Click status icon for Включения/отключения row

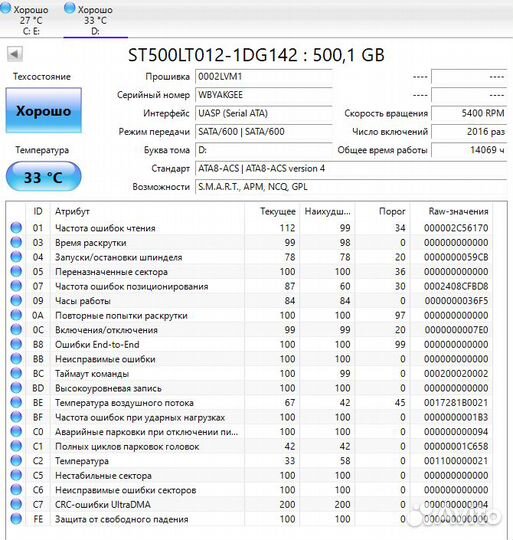pos(16,330)
